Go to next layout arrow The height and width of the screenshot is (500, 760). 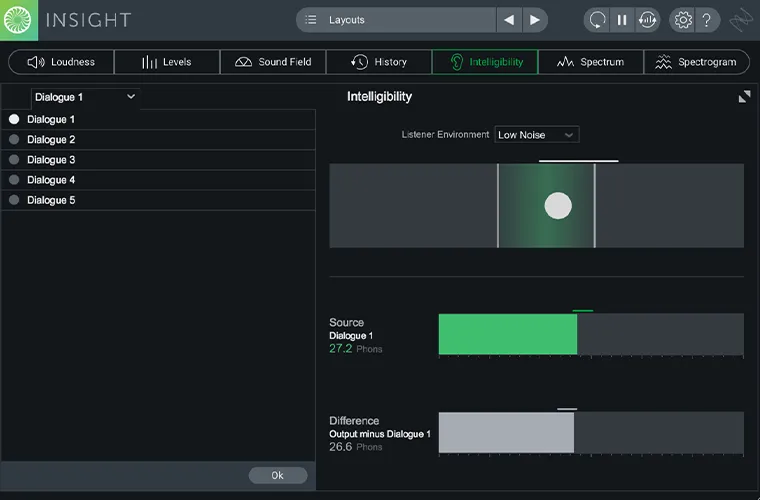[535, 20]
